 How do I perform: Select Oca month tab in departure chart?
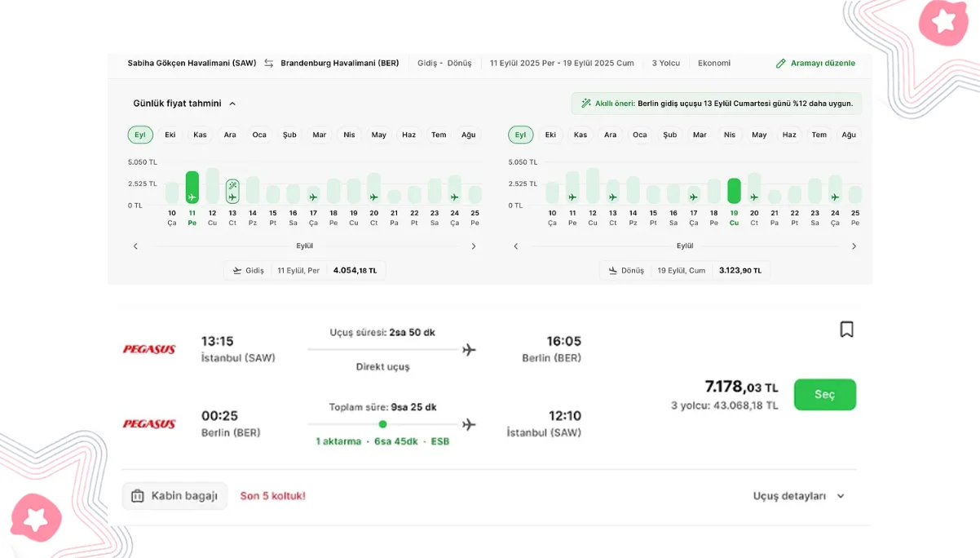[259, 135]
